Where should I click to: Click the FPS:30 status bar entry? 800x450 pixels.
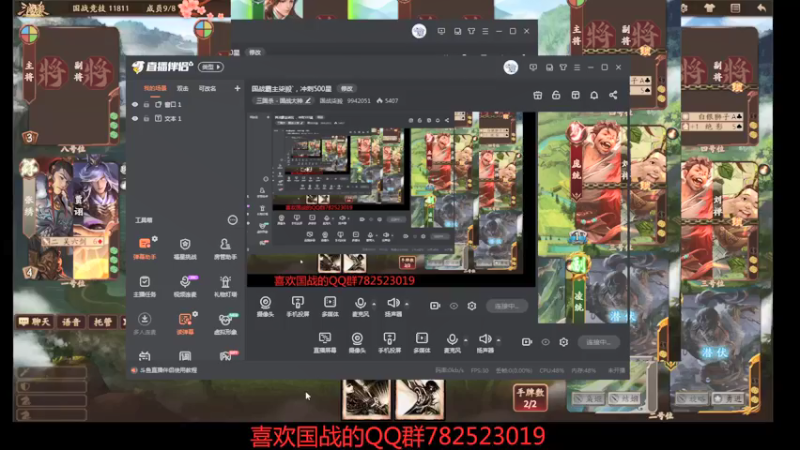[480, 370]
